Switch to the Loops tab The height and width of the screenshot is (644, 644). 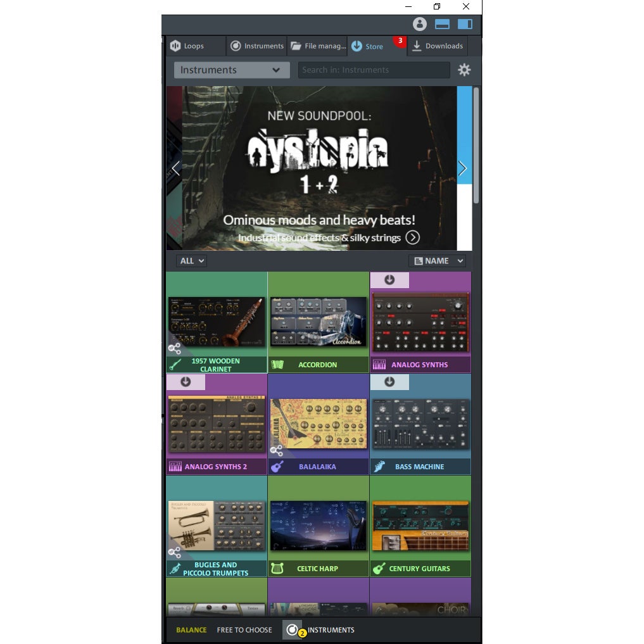(x=196, y=46)
